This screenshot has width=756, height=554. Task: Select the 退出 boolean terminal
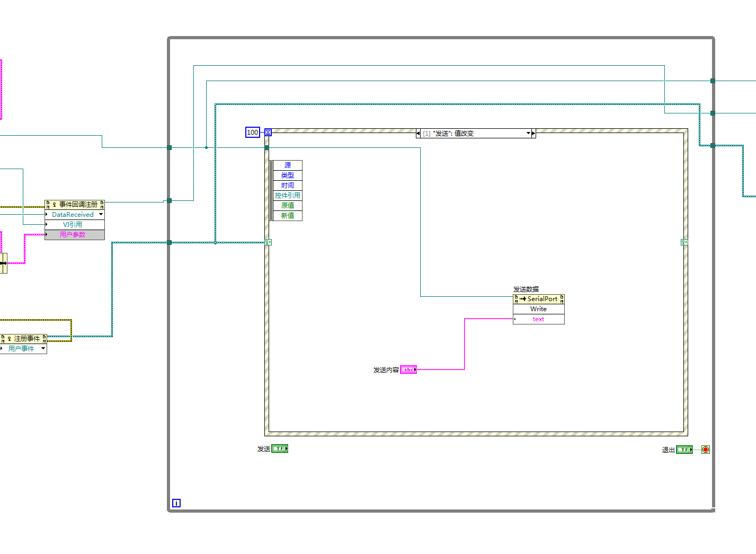pyautogui.click(x=684, y=450)
